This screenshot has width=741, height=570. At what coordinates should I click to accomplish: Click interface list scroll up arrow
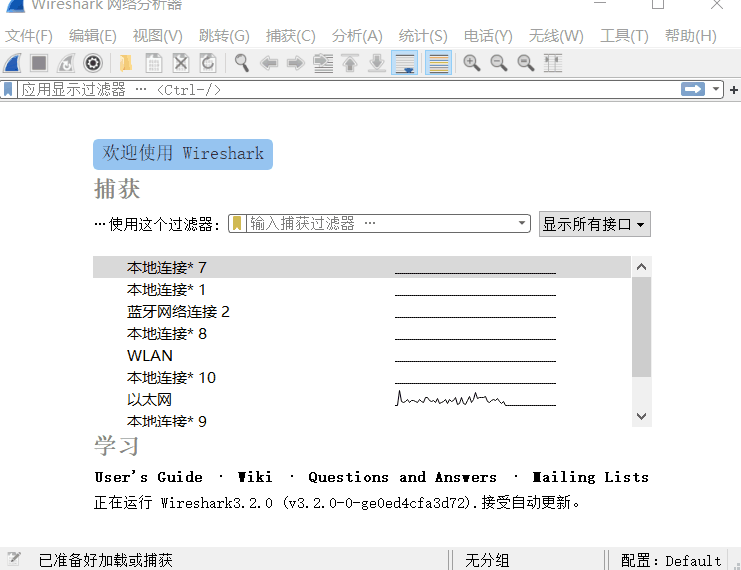click(x=641, y=267)
